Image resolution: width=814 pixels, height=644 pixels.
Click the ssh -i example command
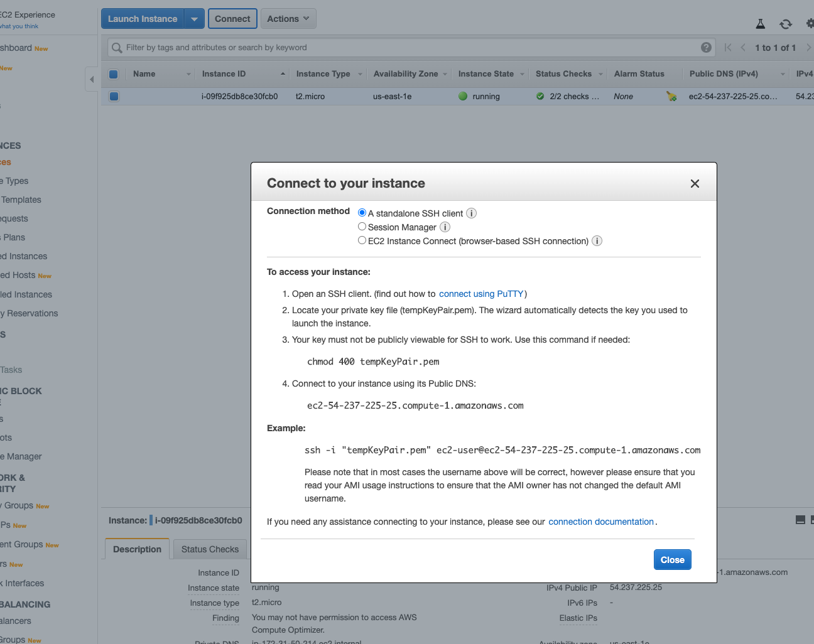tap(502, 450)
